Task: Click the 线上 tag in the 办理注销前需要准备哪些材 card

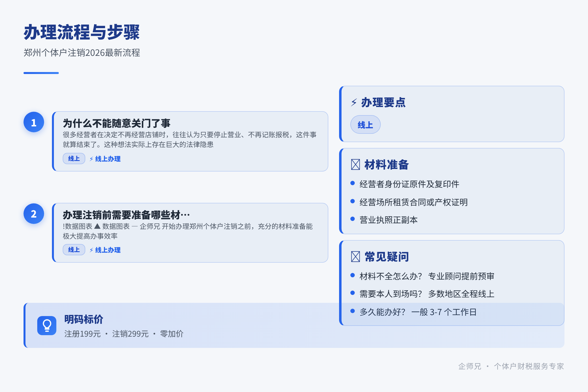Action: (x=74, y=249)
